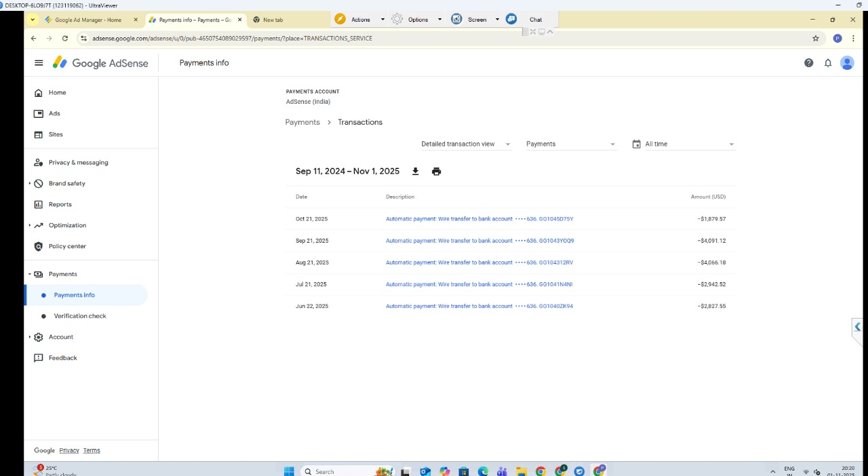Reload the page in the browser
The image size is (868, 476).
[x=65, y=39]
